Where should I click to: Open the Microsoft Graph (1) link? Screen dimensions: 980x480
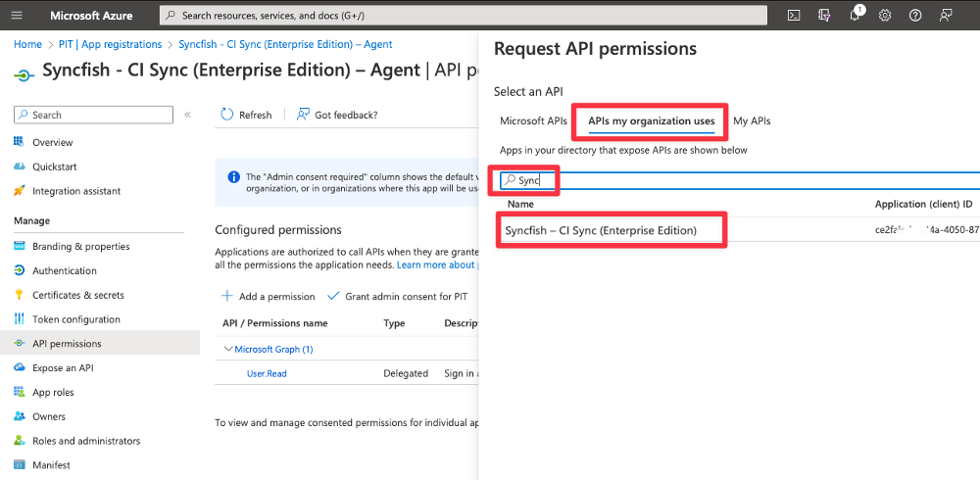[x=273, y=350]
